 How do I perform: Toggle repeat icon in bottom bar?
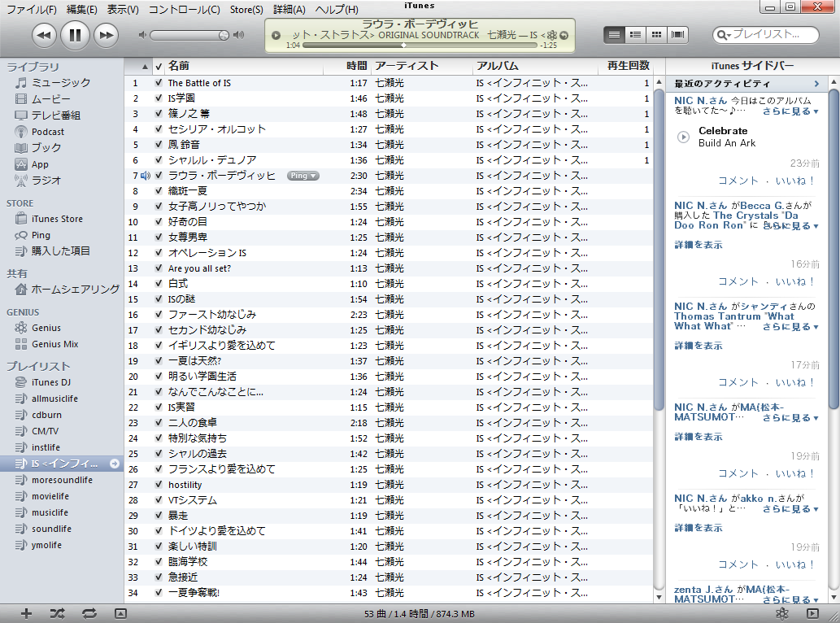tap(89, 614)
